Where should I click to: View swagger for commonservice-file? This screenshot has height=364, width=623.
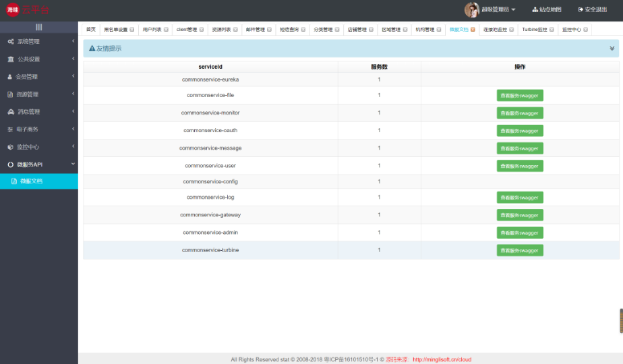pyautogui.click(x=520, y=95)
